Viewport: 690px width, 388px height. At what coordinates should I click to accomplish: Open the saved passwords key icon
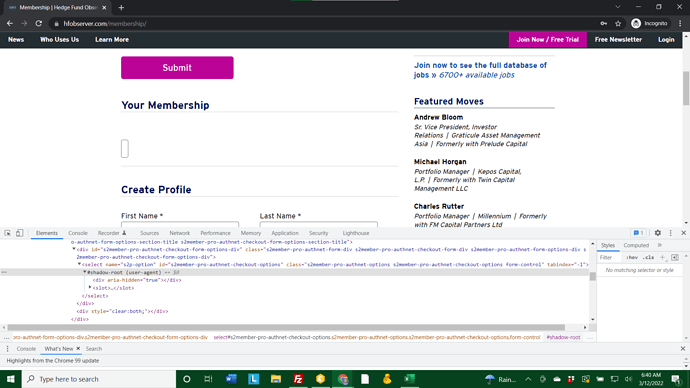click(x=604, y=23)
